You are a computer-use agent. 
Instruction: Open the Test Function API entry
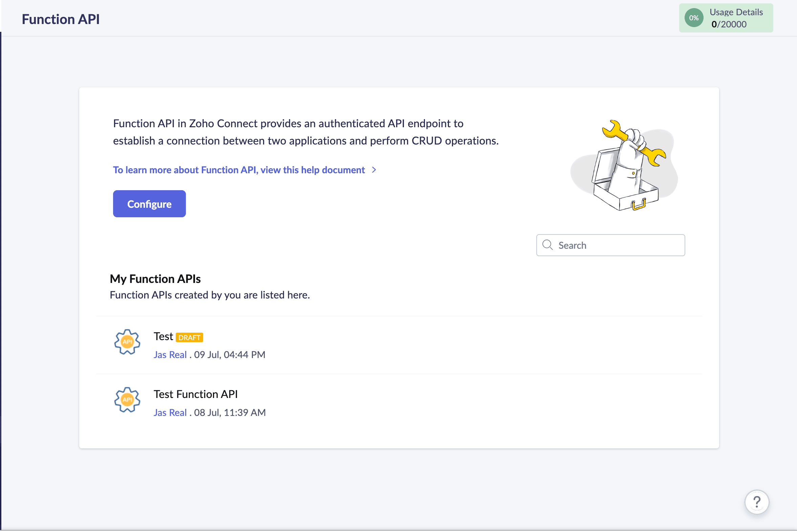(x=196, y=395)
